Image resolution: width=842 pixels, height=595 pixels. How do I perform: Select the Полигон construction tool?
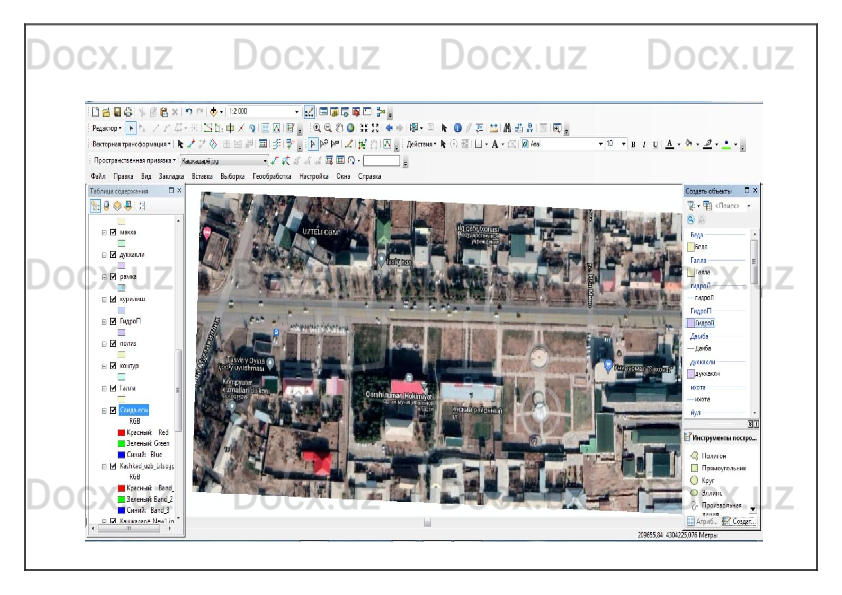[x=716, y=455]
